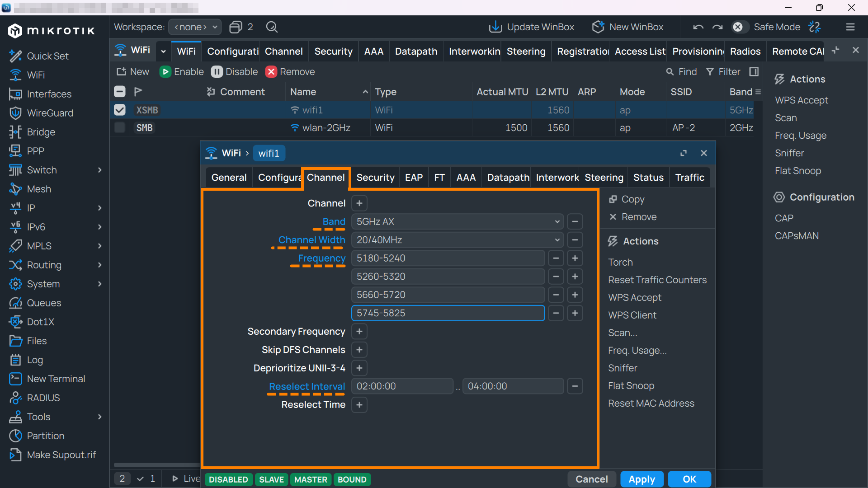Switch to the Security tab in wifi1 dialog

pos(375,178)
